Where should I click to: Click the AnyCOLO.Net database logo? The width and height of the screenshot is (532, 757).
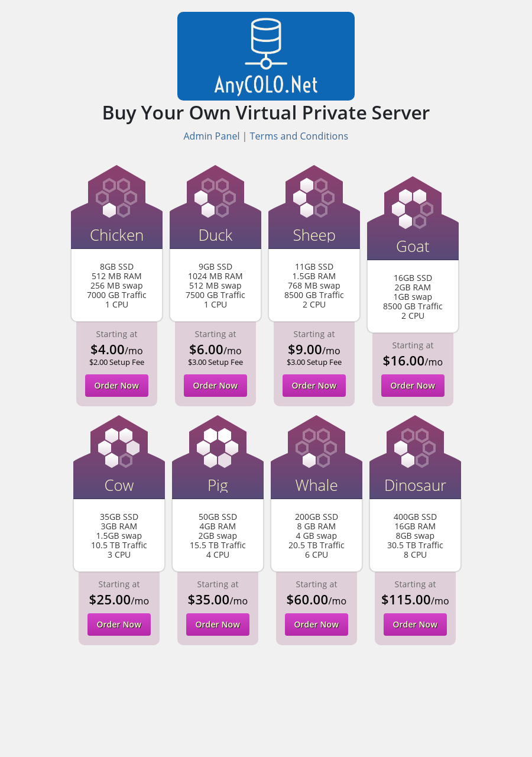(266, 56)
